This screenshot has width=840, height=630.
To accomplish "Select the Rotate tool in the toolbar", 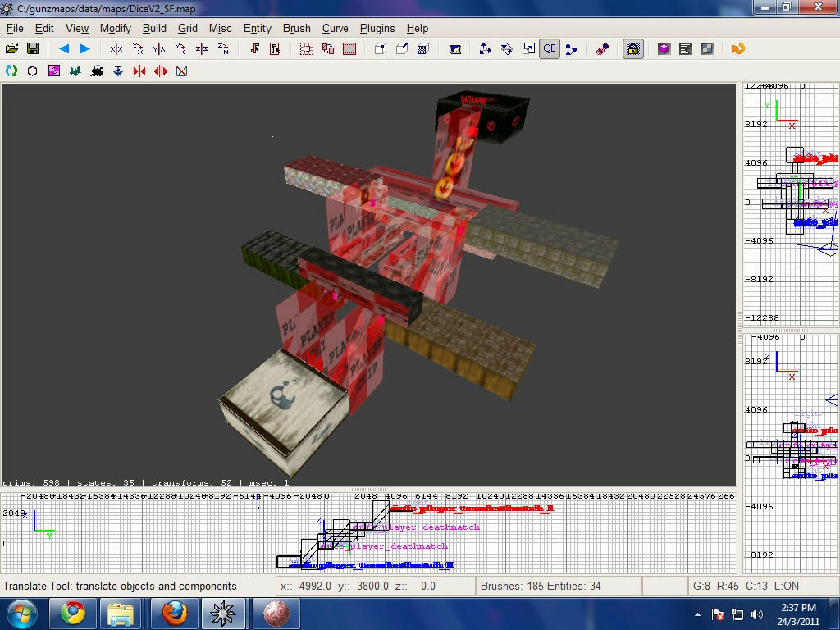I will 507,49.
